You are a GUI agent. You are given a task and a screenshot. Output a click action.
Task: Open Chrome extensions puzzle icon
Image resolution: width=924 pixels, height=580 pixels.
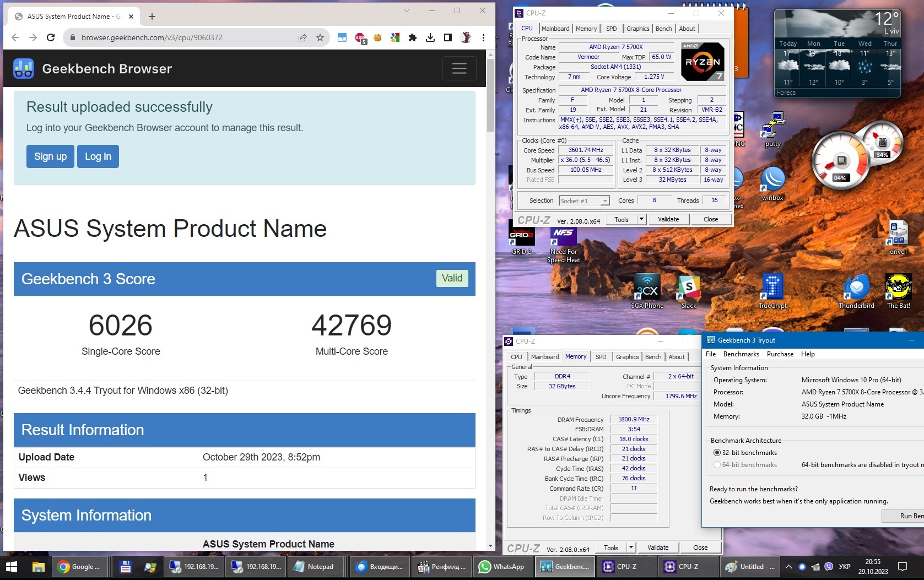[413, 37]
